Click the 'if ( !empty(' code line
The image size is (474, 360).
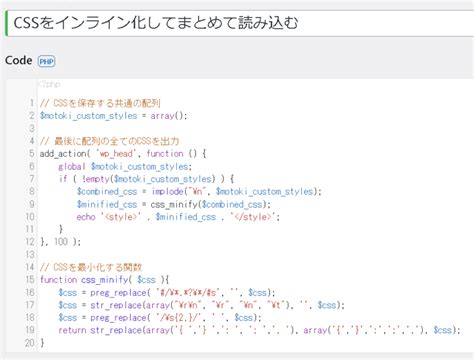tap(146, 179)
